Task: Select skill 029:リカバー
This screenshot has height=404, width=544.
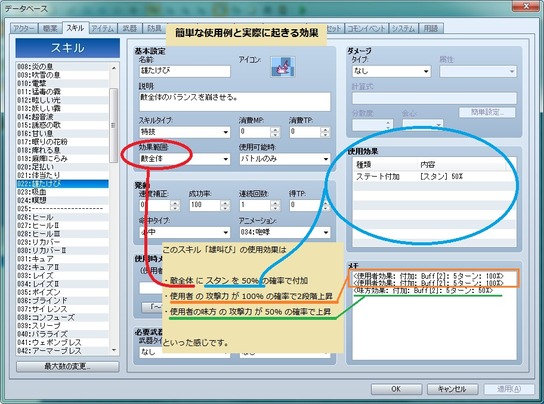Action: click(x=62, y=242)
